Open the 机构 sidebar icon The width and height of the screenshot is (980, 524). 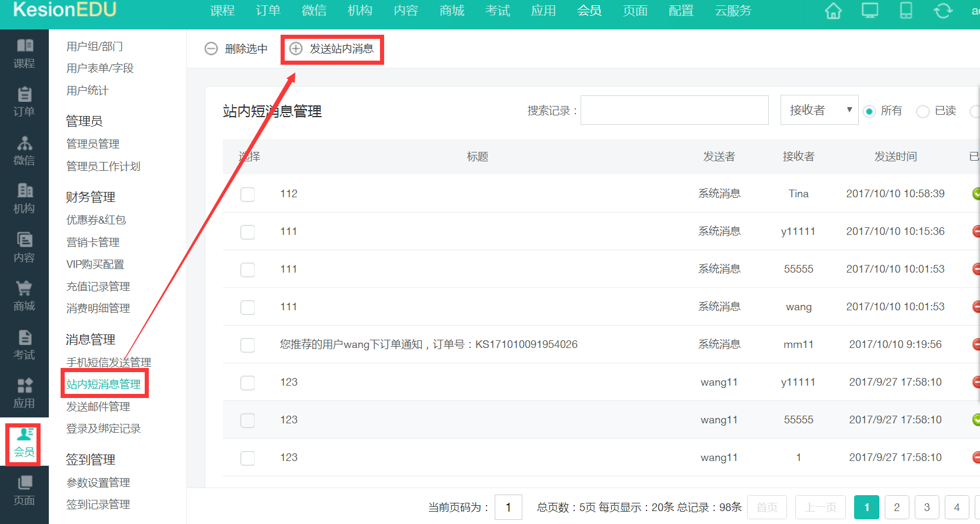(x=24, y=199)
